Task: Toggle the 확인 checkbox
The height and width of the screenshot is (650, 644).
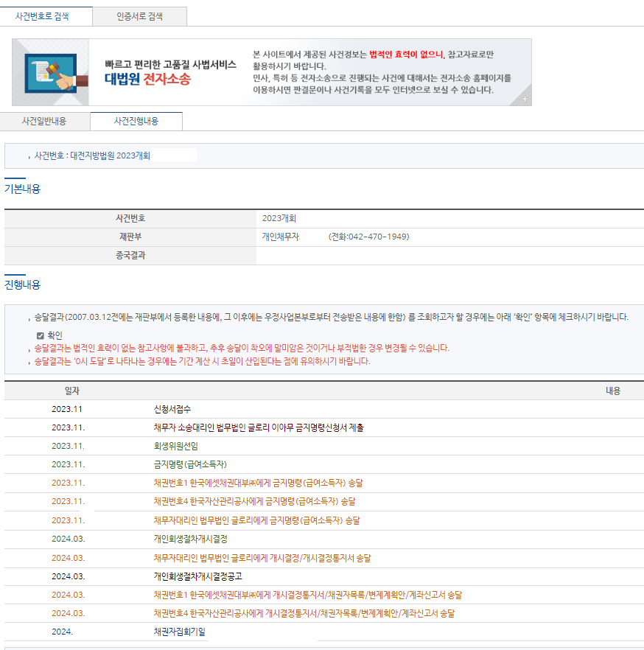Action: point(41,335)
